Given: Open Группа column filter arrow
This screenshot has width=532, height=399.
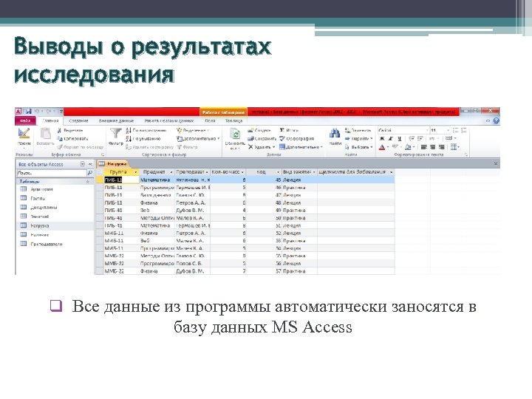Looking at the screenshot, I should point(136,172).
